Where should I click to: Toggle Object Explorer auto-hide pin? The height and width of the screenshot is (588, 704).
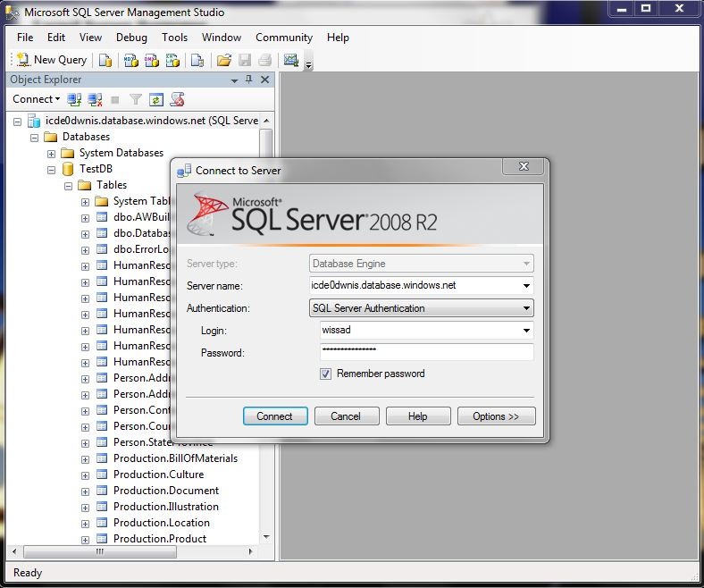pyautogui.click(x=249, y=80)
